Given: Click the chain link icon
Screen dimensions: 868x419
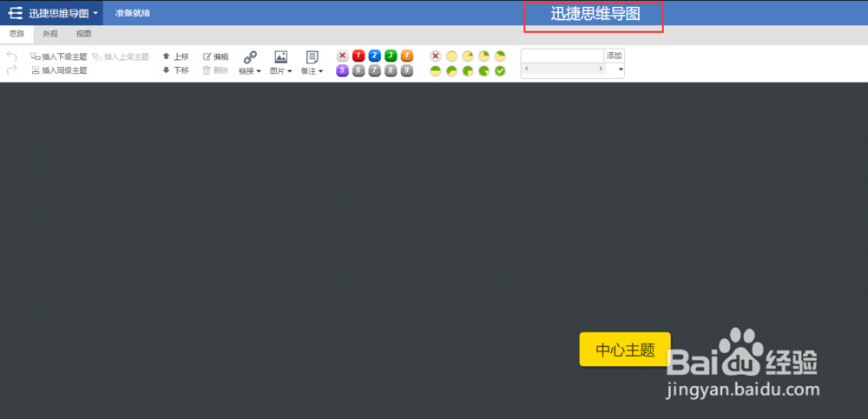Looking at the screenshot, I should pyautogui.click(x=250, y=57).
